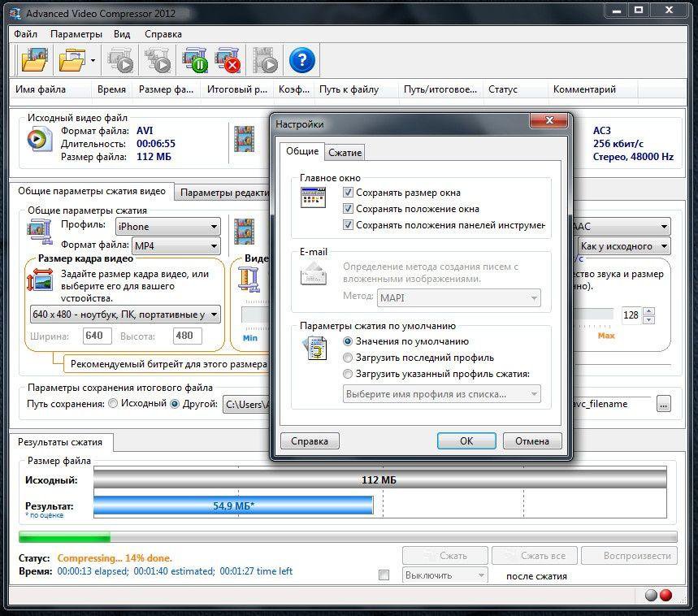Click the 'Отмена' button
698x616 pixels.
tap(532, 441)
